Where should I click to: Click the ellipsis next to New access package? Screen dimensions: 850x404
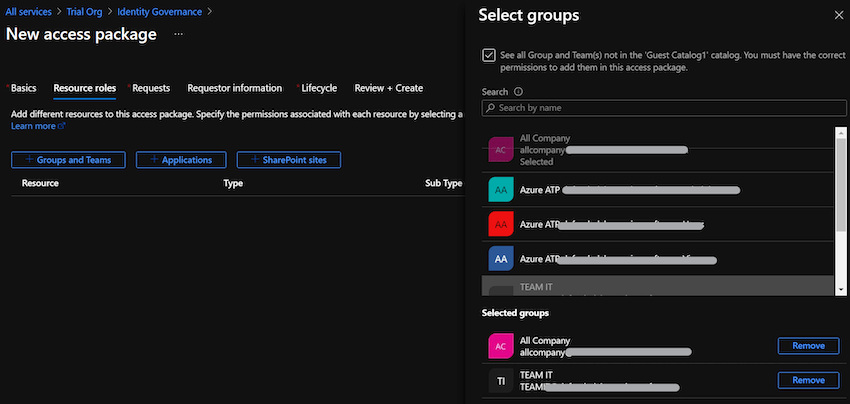[179, 35]
